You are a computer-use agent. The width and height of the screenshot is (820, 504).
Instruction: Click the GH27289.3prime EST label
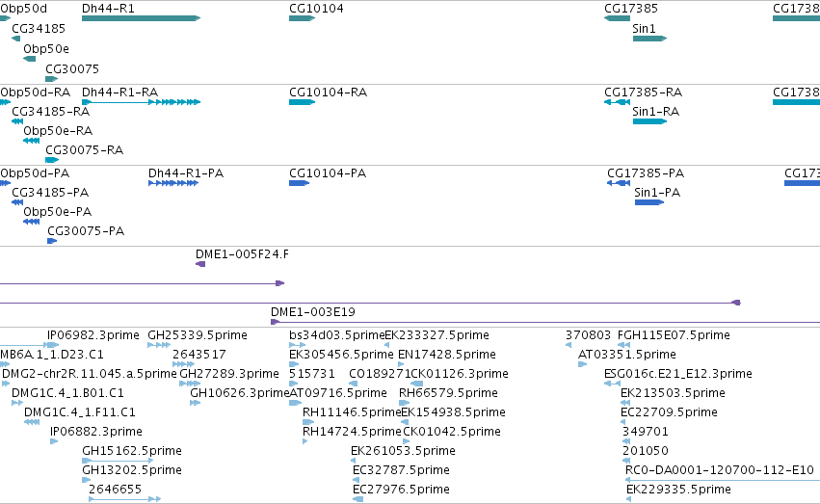pos(229,374)
